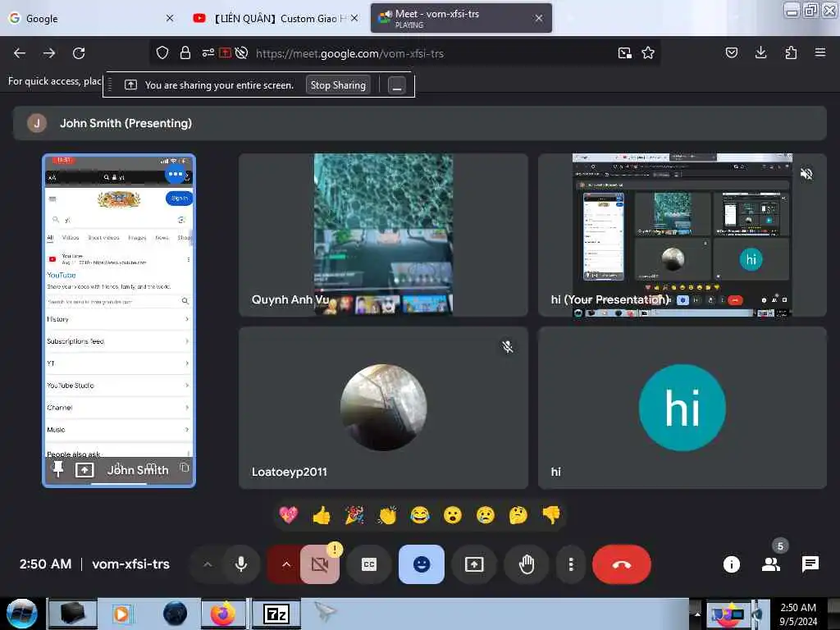Send the thumbs down reaction
840x630 pixels.
click(551, 515)
